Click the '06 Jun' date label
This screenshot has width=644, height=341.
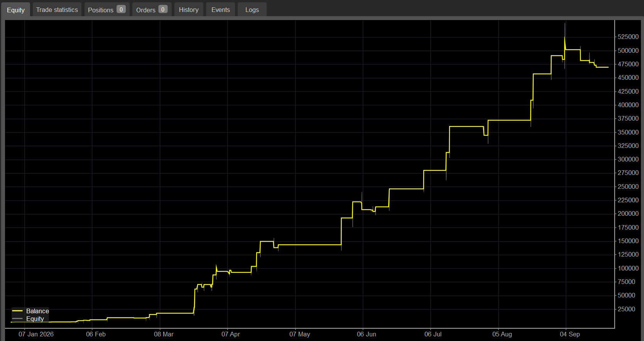pos(367,334)
